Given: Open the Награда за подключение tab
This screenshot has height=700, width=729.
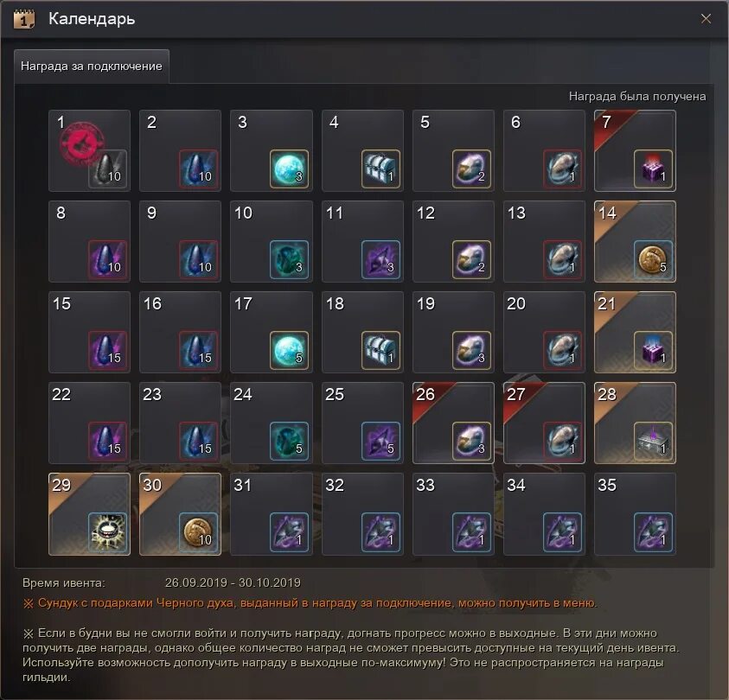Looking at the screenshot, I should click(92, 66).
